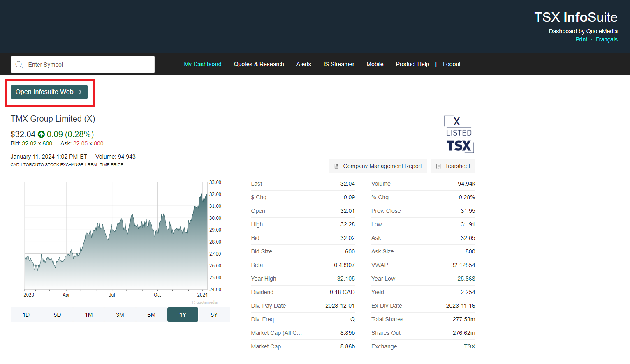This screenshot has width=630, height=364.
Task: Click the X Listed TSX logo
Action: coord(459,134)
